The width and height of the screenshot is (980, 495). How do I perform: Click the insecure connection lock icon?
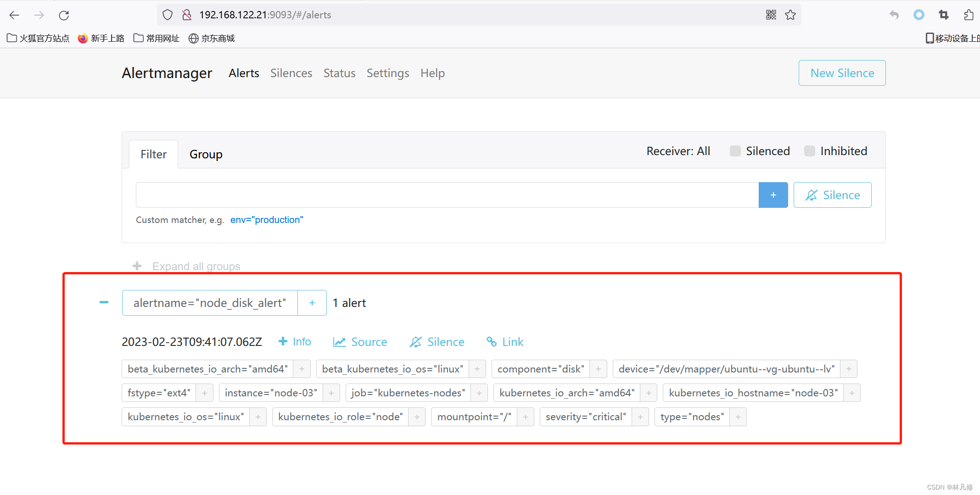pyautogui.click(x=187, y=15)
